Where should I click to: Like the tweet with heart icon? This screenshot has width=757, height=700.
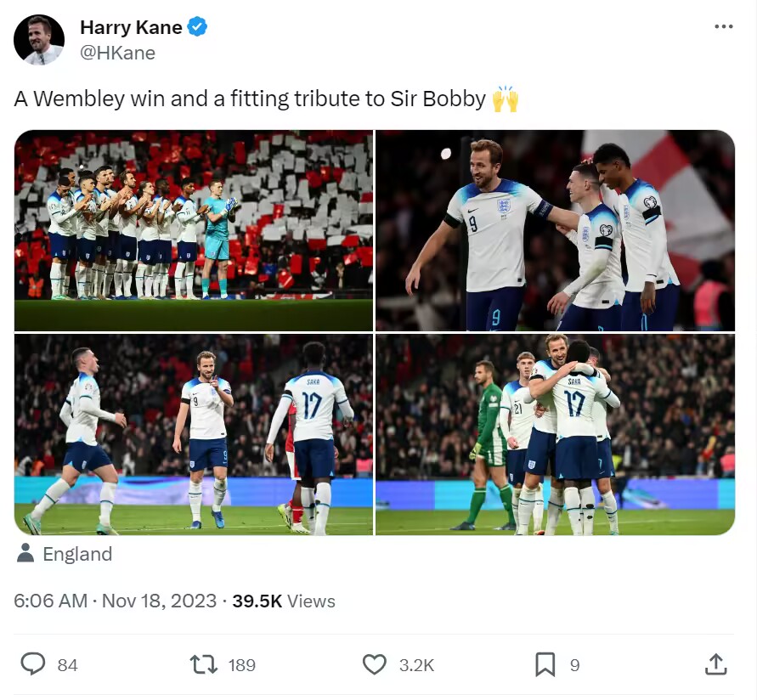(x=375, y=664)
